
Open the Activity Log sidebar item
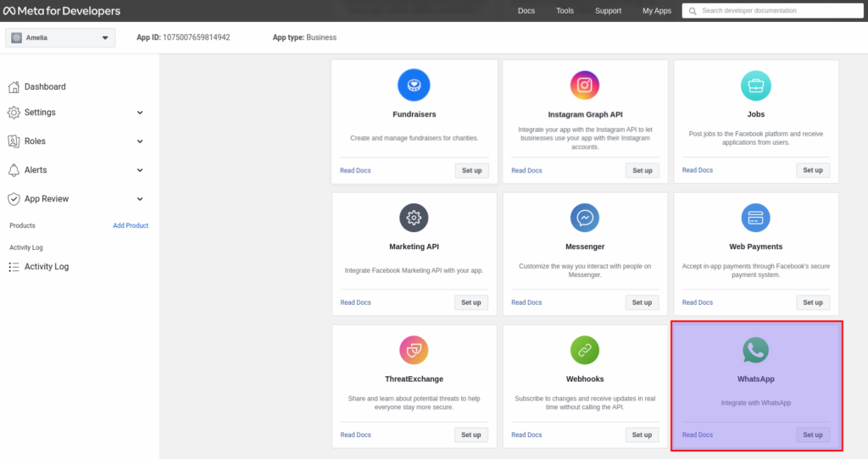click(47, 267)
